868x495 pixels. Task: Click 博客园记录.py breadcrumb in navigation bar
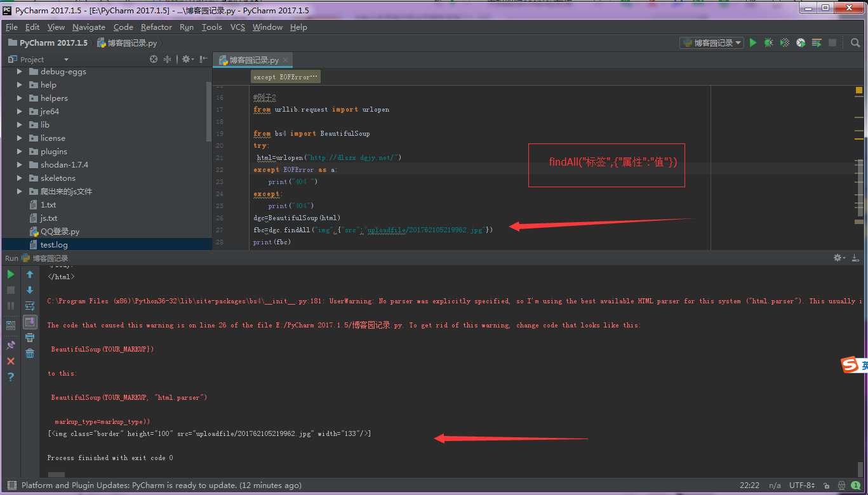(126, 43)
